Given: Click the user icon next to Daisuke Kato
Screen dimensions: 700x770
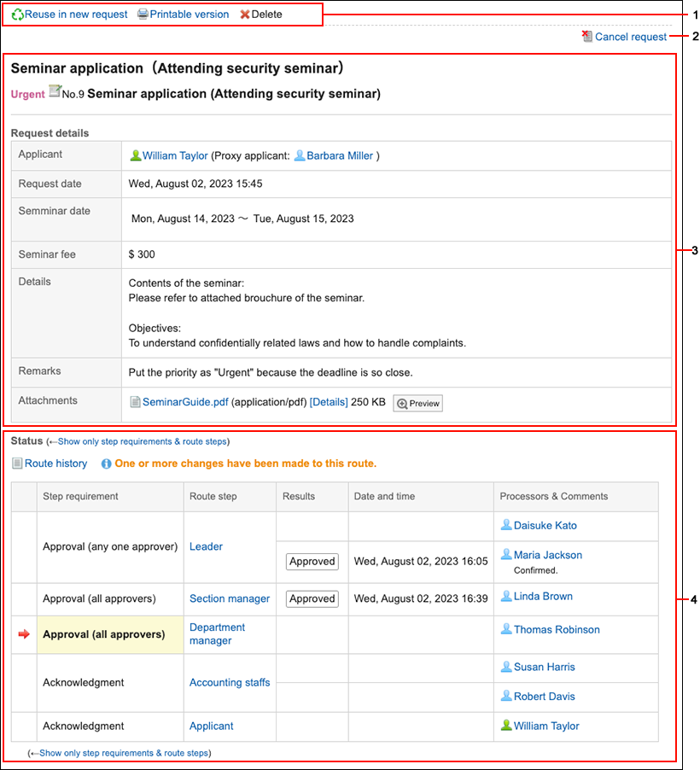Looking at the screenshot, I should (506, 525).
